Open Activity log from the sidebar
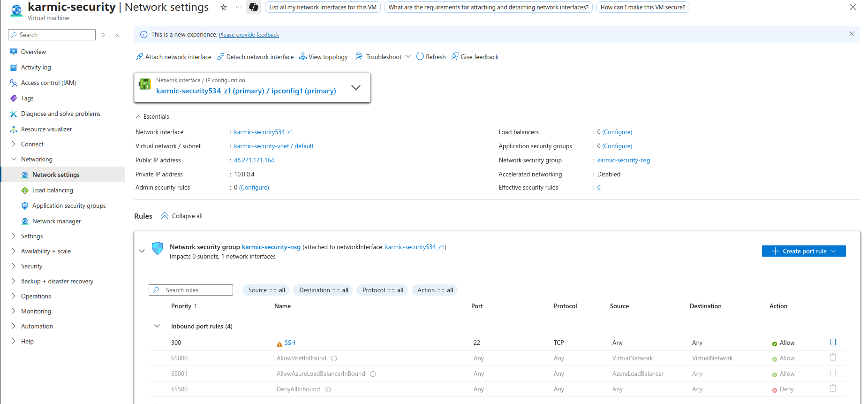 coord(36,67)
